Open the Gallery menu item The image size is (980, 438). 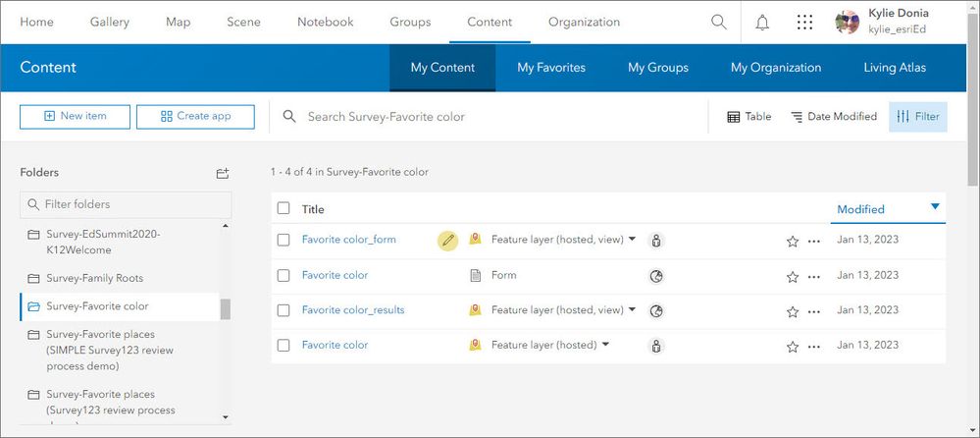109,22
